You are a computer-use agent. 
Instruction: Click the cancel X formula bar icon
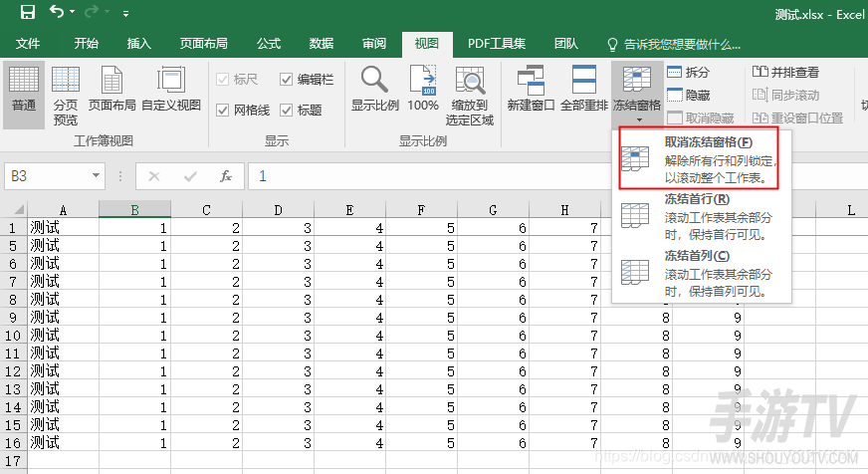click(x=154, y=176)
